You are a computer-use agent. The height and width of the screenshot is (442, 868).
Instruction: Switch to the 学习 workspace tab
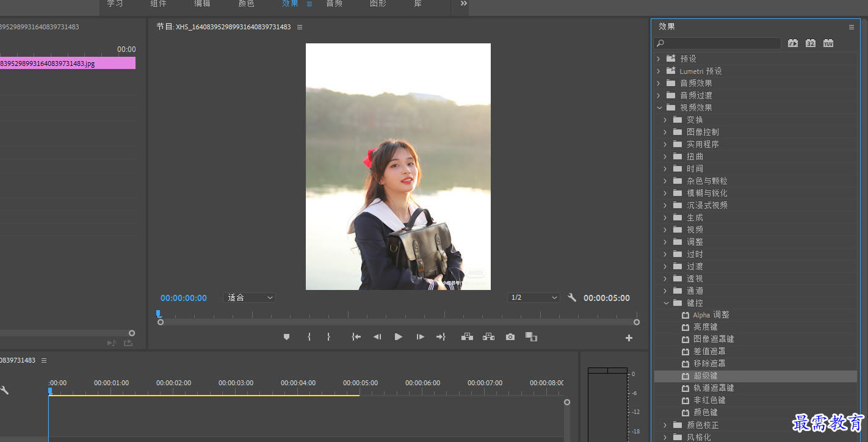click(x=115, y=4)
